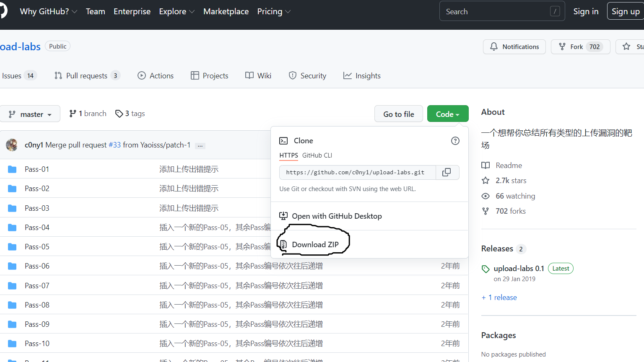The image size is (644, 362).
Task: Open the Readme link
Action: click(502, 165)
